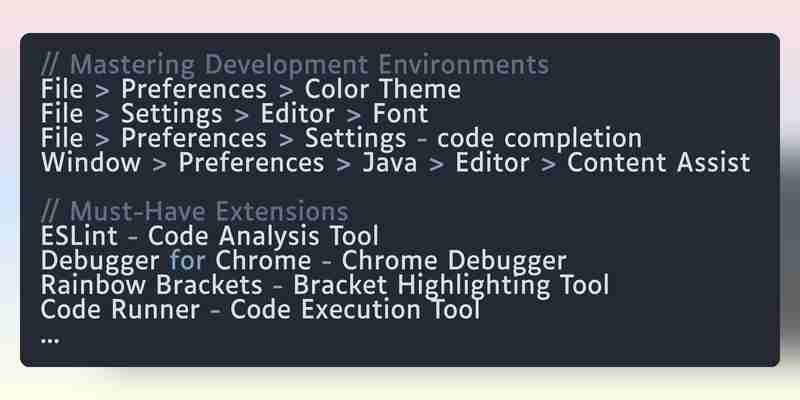
Task: Click 'code completion' text
Action: 539,139
